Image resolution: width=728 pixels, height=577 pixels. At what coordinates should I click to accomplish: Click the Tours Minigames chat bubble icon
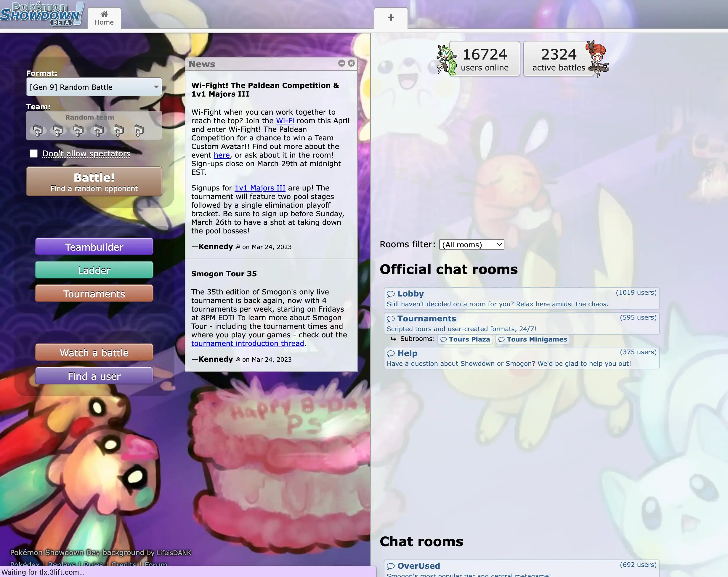pos(501,340)
